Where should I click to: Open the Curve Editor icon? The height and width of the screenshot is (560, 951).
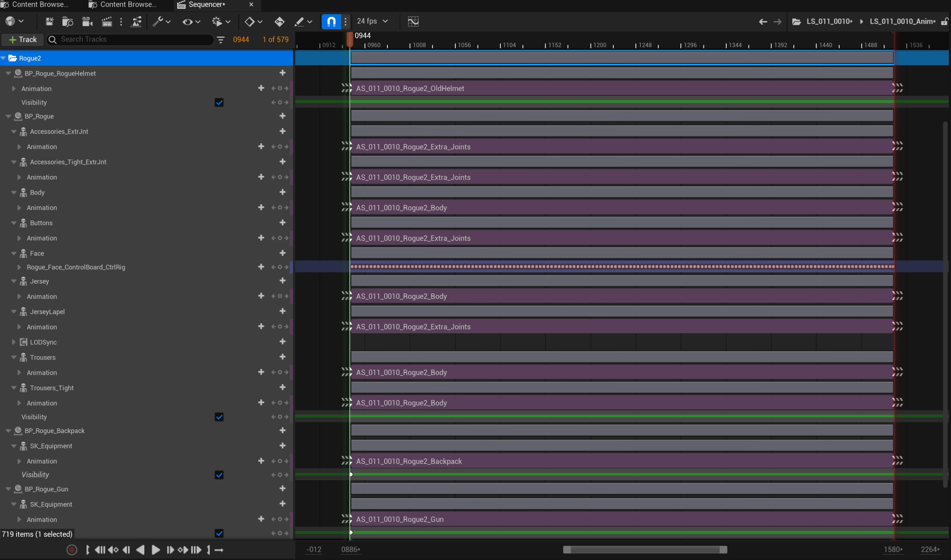pyautogui.click(x=413, y=22)
